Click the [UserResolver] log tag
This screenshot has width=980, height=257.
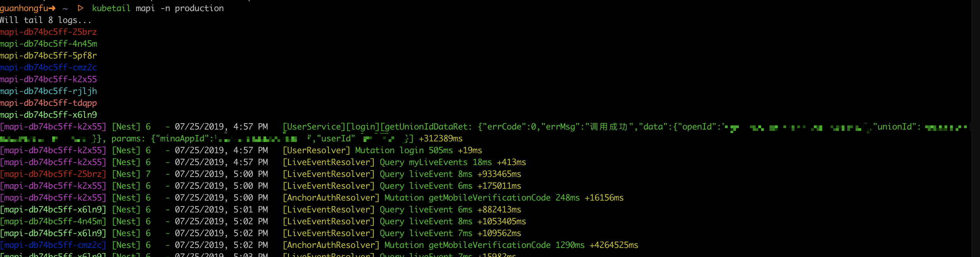pos(316,150)
